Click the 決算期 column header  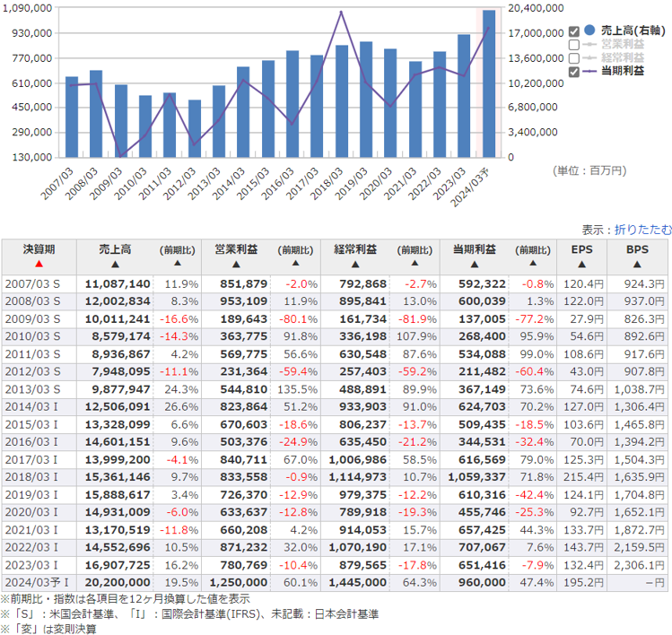tap(39, 249)
